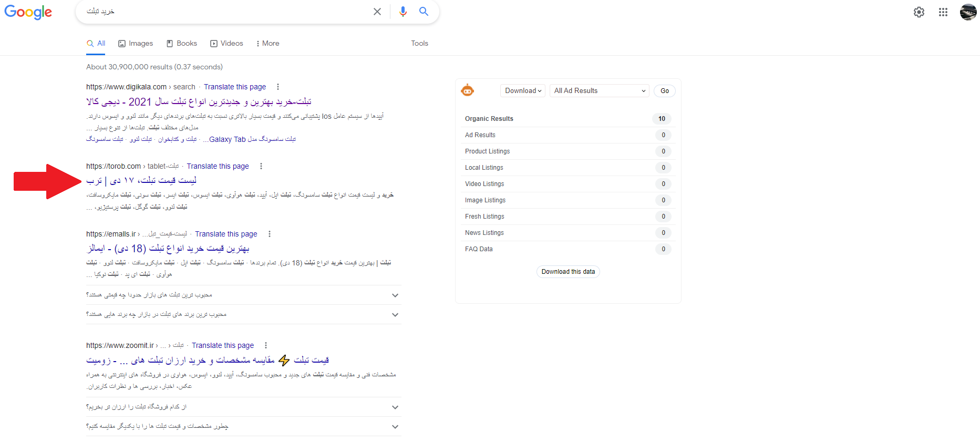980x442 pixels.
Task: Open options menu for zoomit.ir result
Action: [x=266, y=345]
